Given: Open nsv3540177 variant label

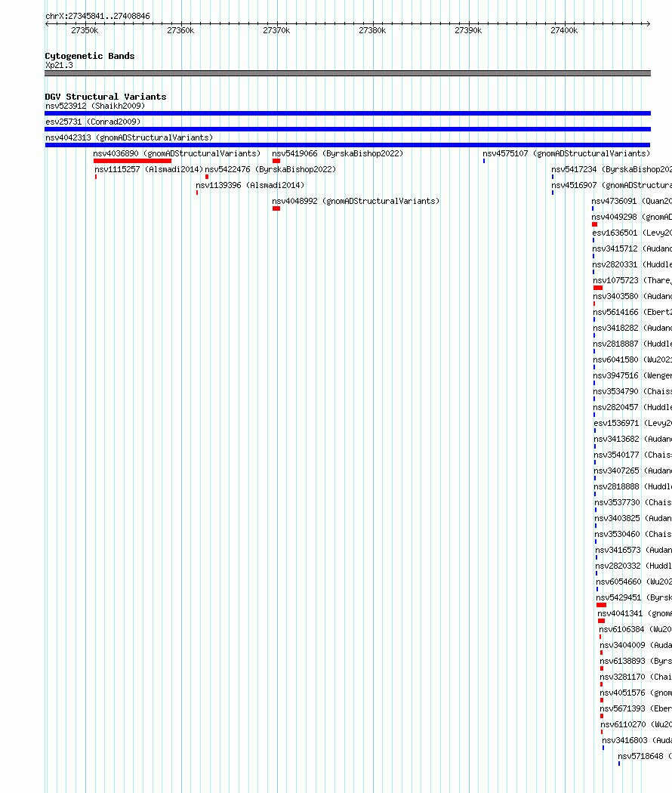Looking at the screenshot, I should click(633, 455).
